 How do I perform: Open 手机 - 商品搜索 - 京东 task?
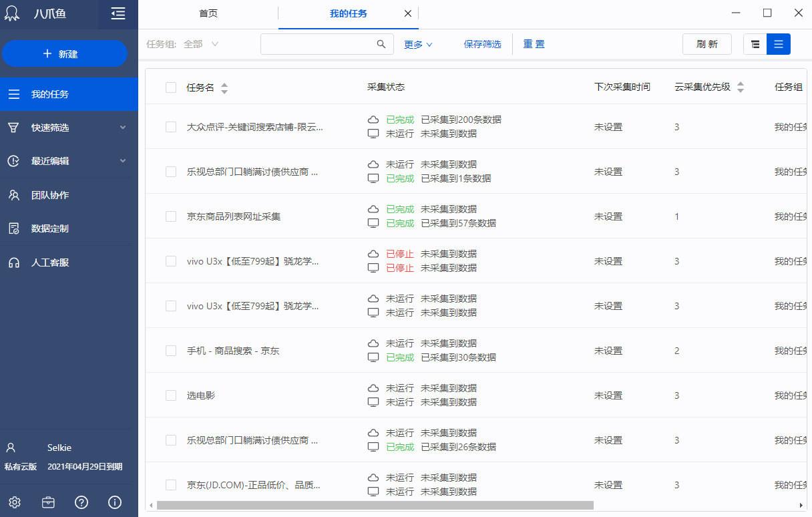click(233, 351)
